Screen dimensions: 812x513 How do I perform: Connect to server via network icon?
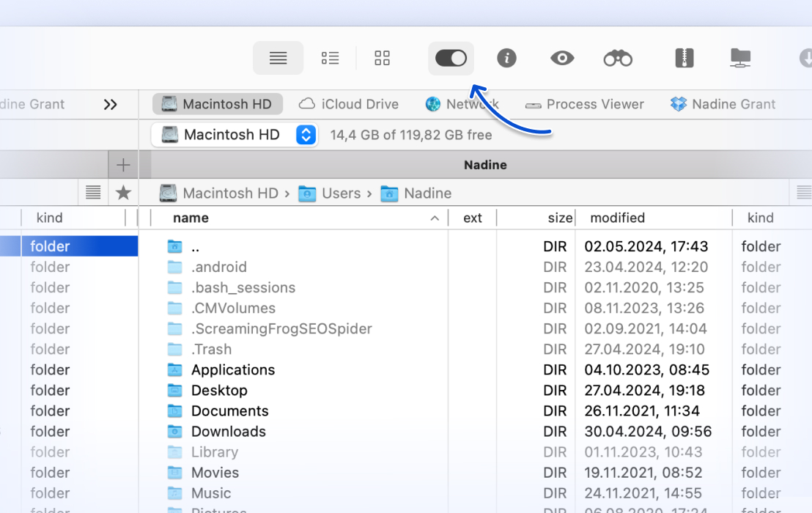(x=740, y=58)
